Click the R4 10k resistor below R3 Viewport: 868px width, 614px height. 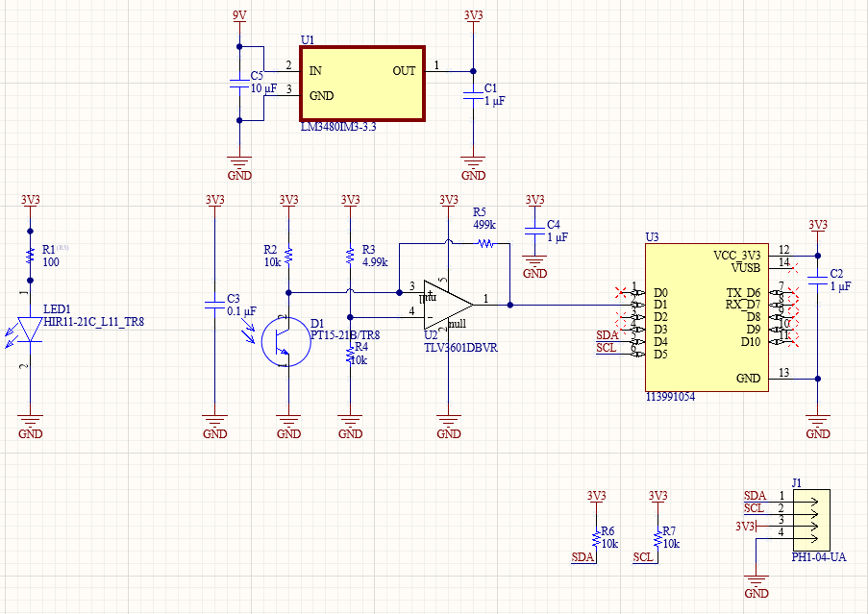(x=351, y=356)
